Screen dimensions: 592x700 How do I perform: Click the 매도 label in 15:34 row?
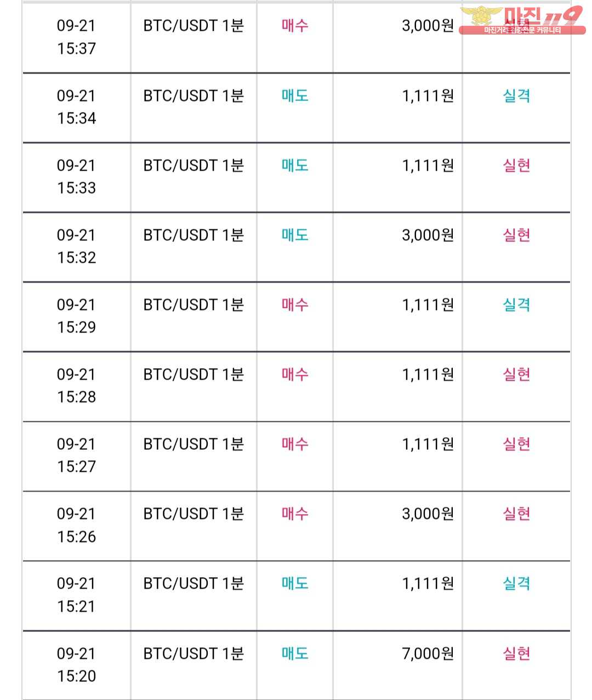coord(295,95)
